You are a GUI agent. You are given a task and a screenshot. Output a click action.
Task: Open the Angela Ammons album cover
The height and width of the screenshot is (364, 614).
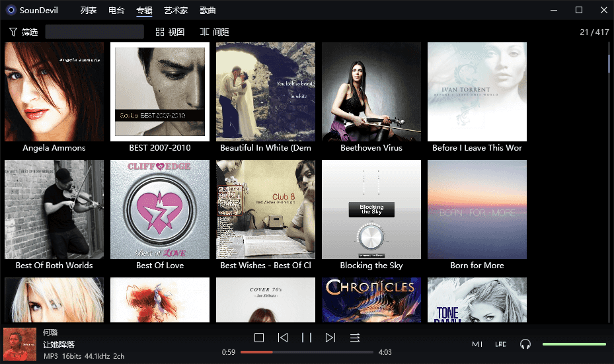54,92
